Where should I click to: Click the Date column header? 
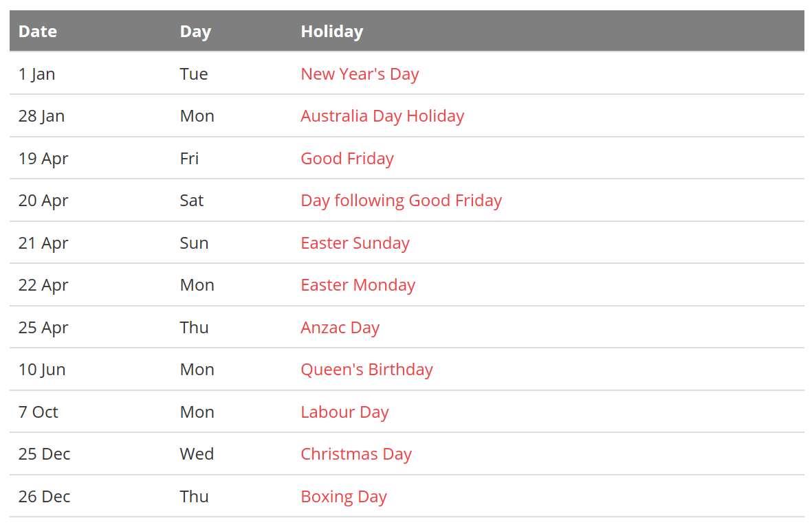(38, 32)
